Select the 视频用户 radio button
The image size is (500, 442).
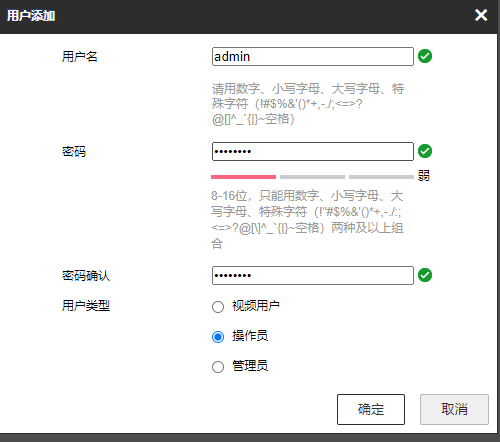(x=218, y=307)
